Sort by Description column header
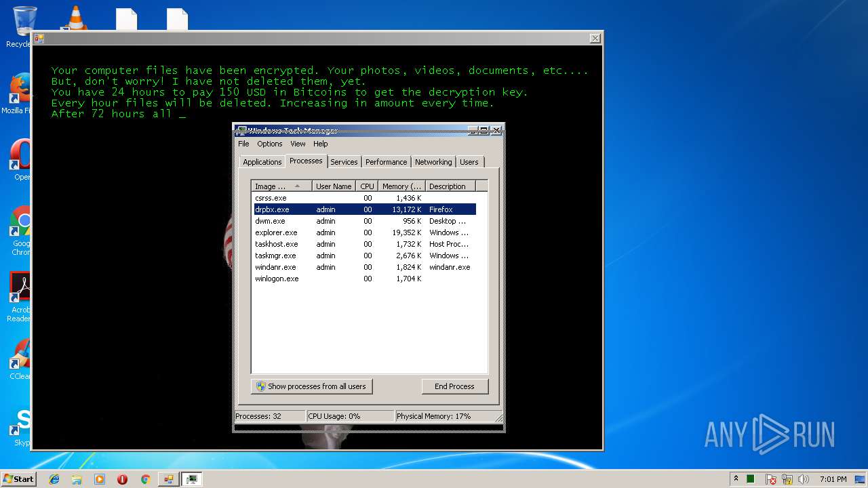The height and width of the screenshot is (488, 868). coord(450,186)
